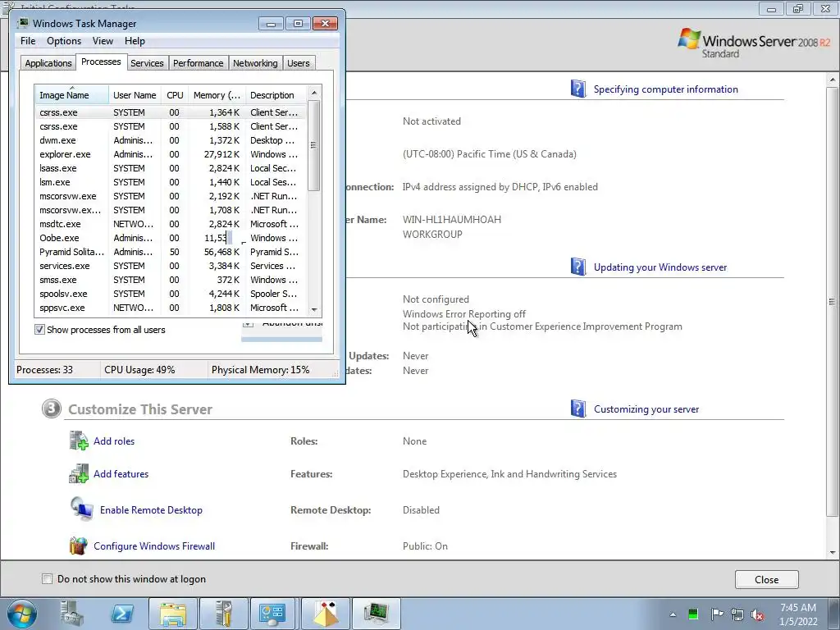Click the Add roles icon
The image size is (840, 630).
click(x=79, y=441)
